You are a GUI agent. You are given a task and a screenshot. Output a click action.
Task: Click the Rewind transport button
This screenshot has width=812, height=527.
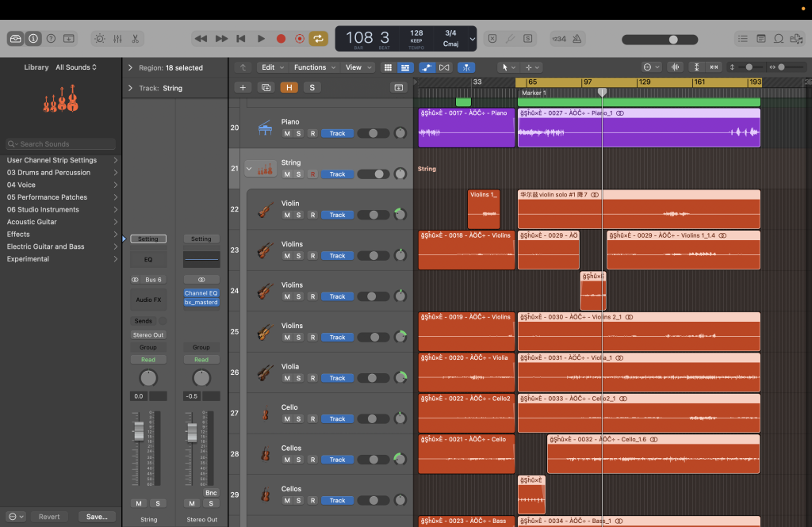coord(201,39)
